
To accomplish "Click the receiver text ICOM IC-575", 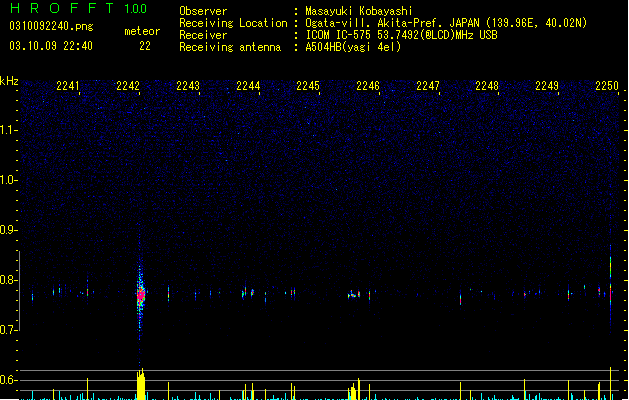I will tap(338, 35).
